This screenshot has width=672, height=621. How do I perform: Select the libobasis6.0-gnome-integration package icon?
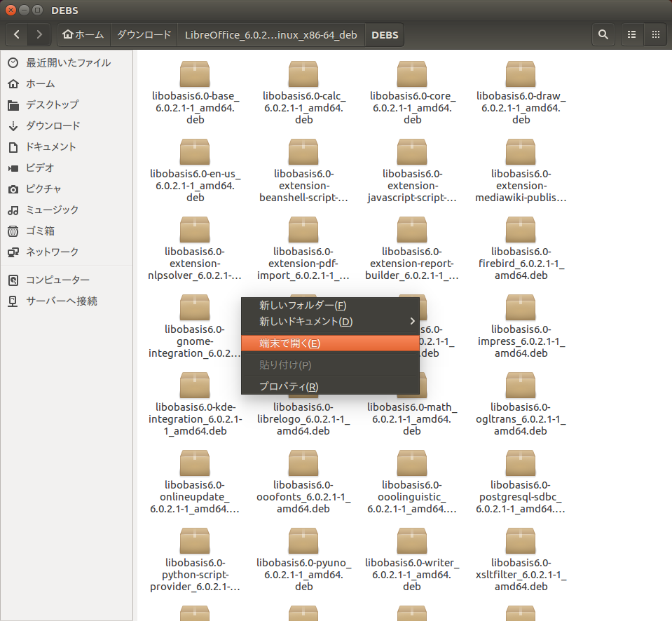(195, 307)
